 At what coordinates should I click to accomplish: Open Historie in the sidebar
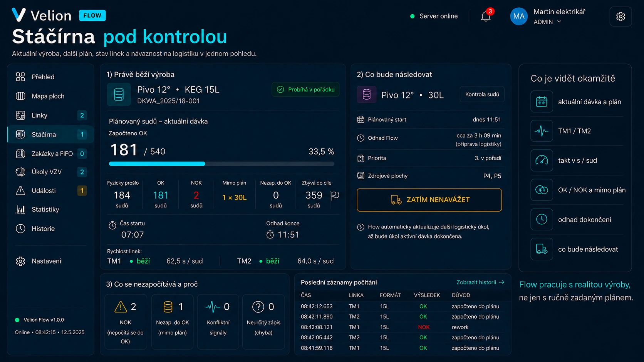50,229
